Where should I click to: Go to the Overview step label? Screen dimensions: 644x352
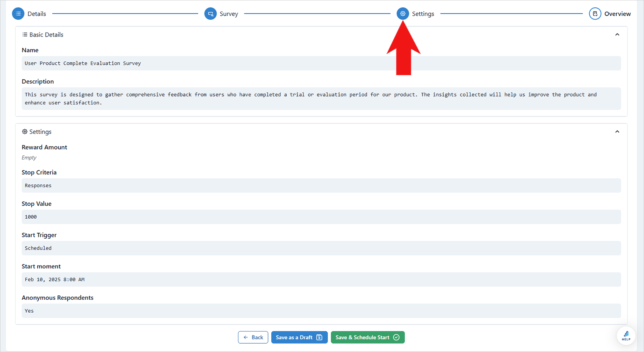(617, 14)
